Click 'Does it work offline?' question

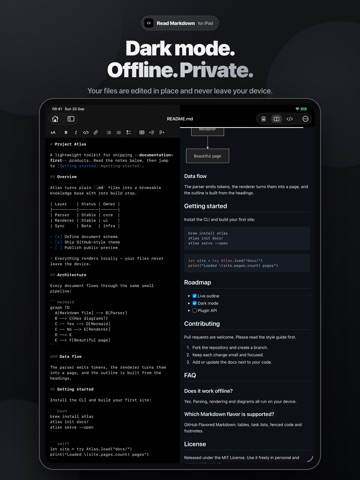pyautogui.click(x=208, y=391)
